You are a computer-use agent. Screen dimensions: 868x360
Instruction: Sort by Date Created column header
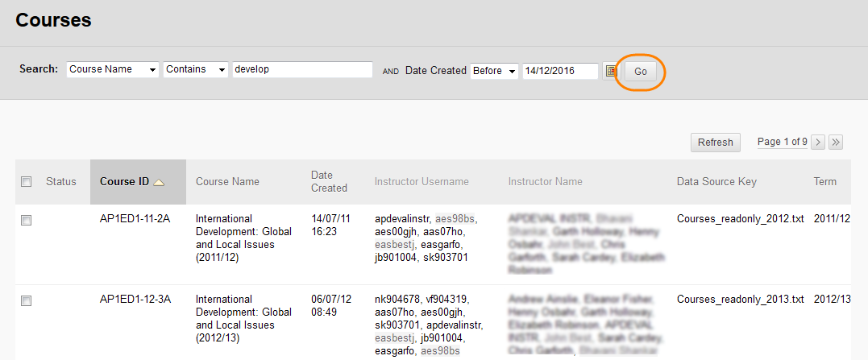point(329,181)
